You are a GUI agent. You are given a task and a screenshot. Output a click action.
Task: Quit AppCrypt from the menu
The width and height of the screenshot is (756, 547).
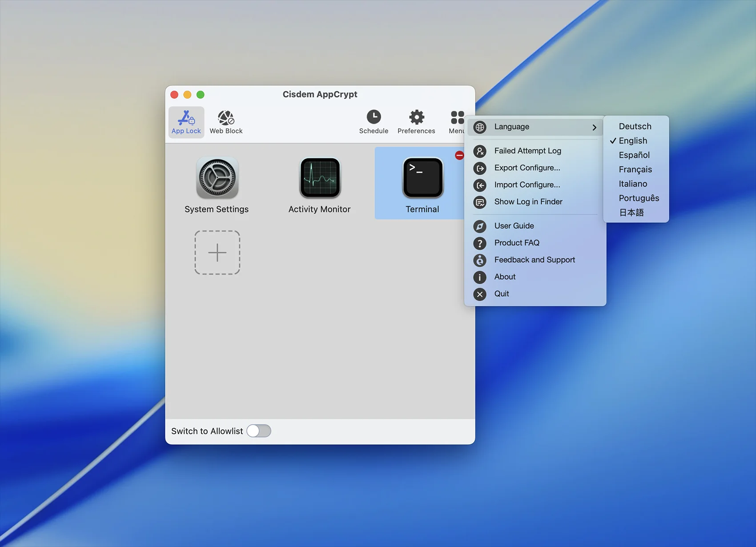point(535,294)
